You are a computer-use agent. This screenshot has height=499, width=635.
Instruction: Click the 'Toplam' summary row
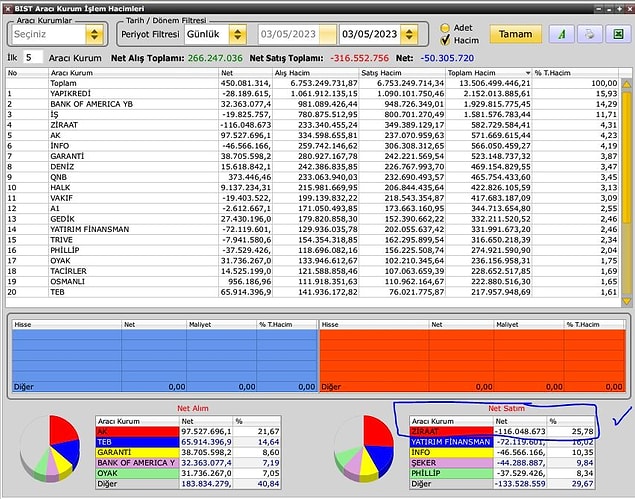click(312, 83)
